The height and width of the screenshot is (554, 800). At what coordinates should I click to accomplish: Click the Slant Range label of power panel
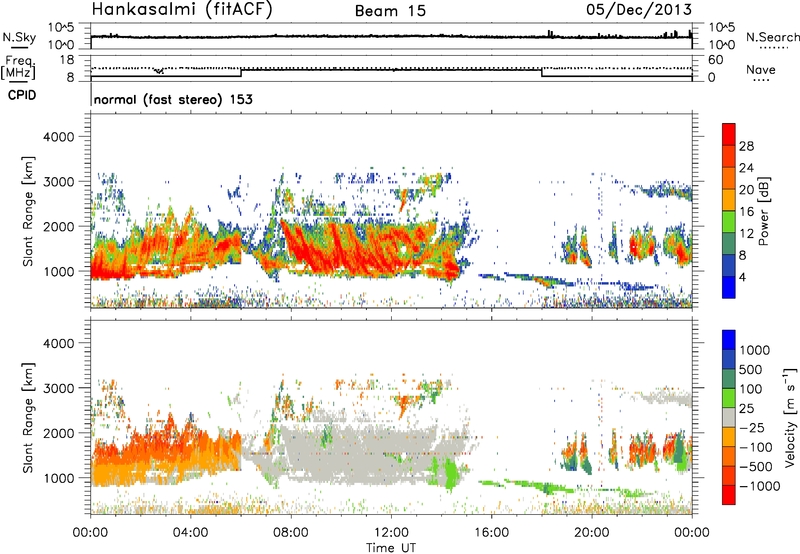point(28,211)
